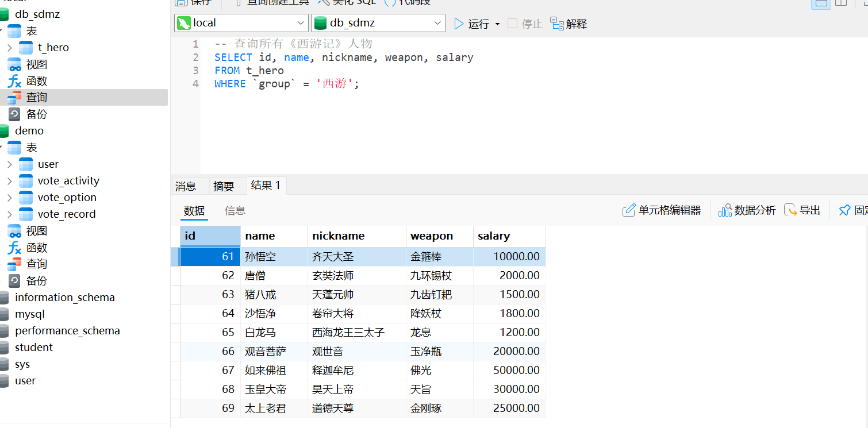
Task: Expand the vote_option table node
Action: (x=9, y=198)
